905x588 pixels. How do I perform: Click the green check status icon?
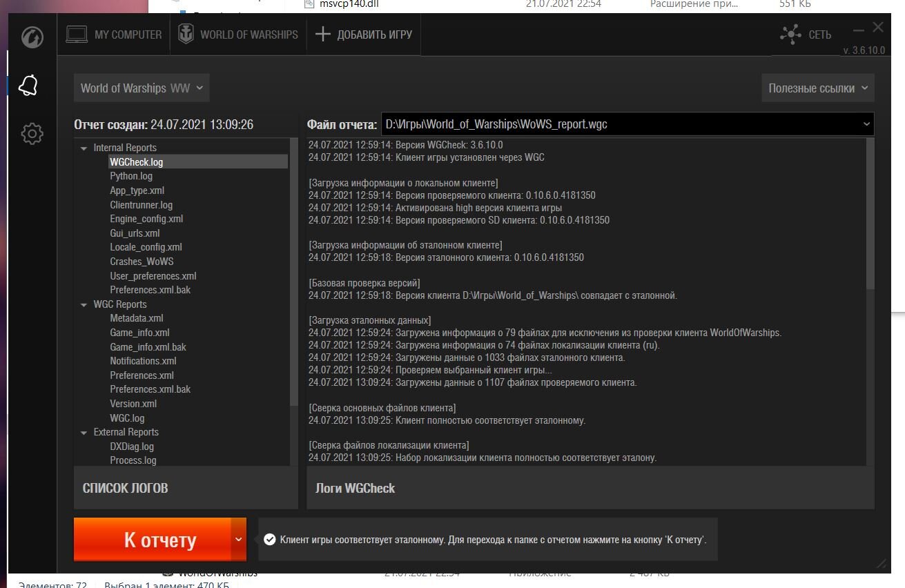[269, 540]
